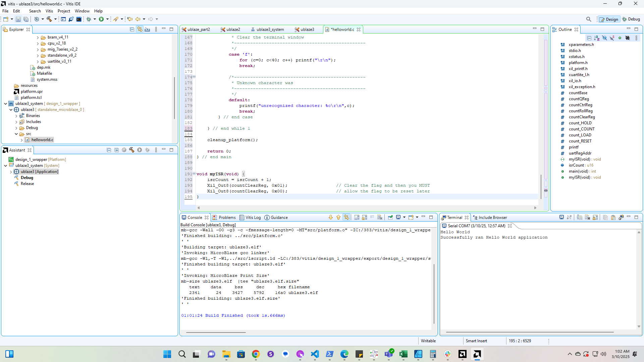Run the application with the green play icon
Image resolution: width=644 pixels, height=362 pixels.
[x=102, y=19]
